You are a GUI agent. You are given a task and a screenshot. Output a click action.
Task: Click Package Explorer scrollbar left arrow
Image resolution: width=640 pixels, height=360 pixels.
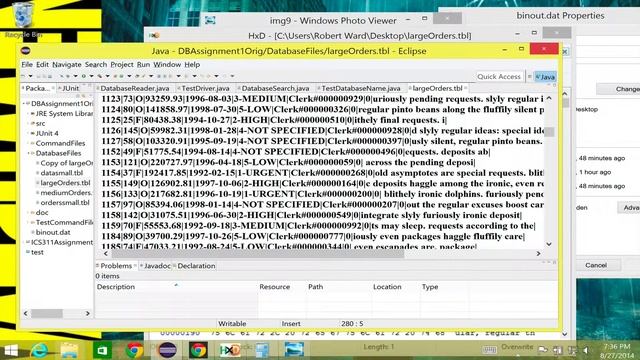(x=25, y=313)
